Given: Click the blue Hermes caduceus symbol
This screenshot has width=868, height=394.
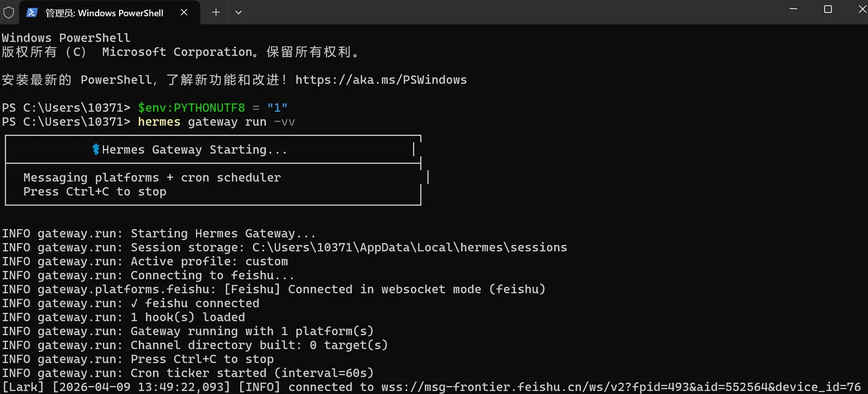Looking at the screenshot, I should tap(96, 150).
